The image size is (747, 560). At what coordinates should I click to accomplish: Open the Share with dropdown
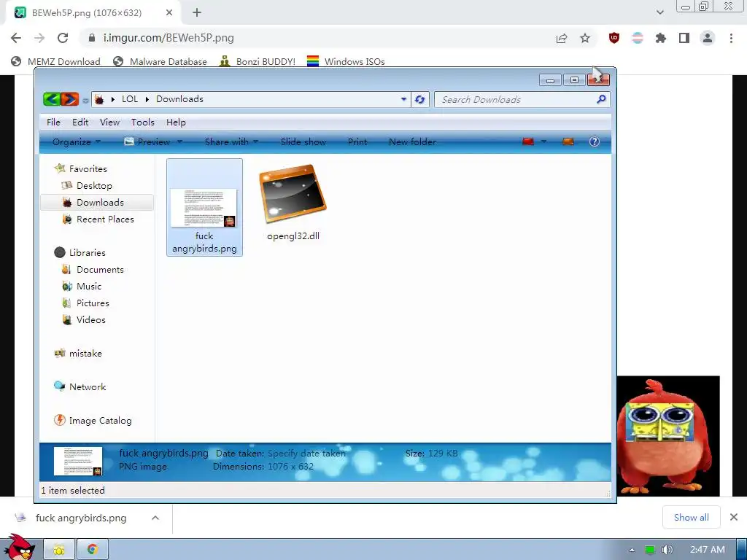(231, 142)
